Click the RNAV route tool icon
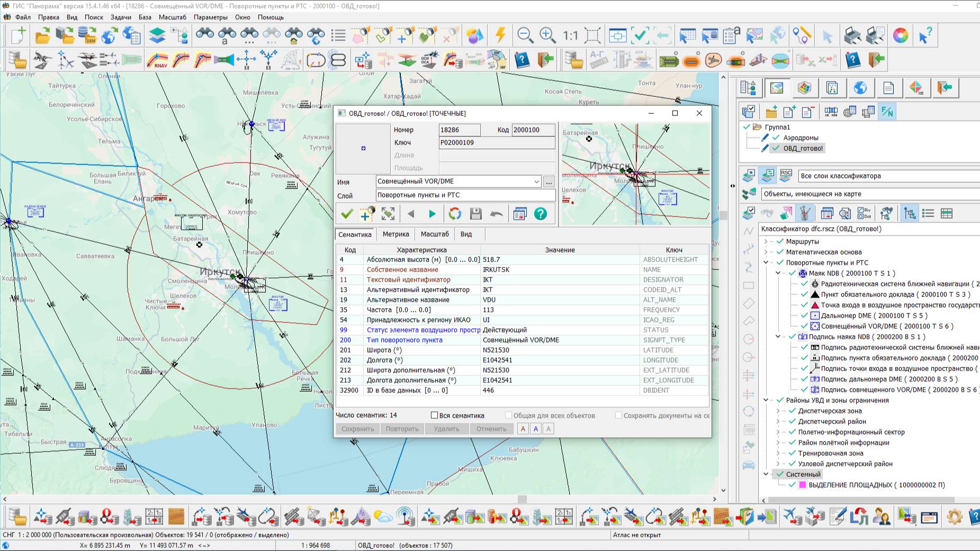 157,60
